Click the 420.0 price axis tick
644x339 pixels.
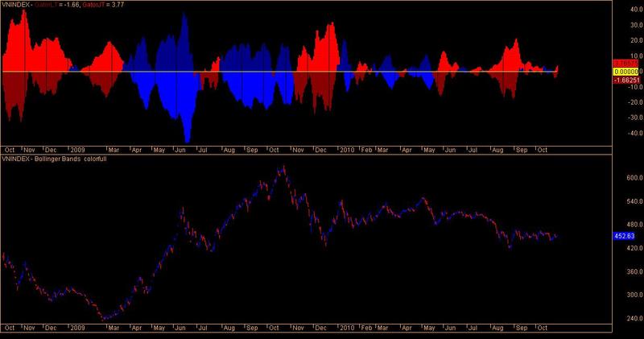(x=634, y=248)
